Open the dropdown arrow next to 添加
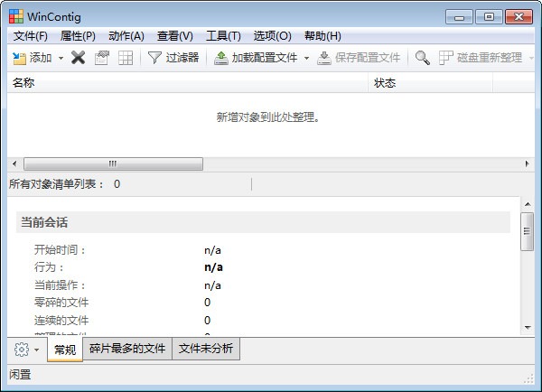Image resolution: width=542 pixels, height=392 pixels. (x=61, y=58)
